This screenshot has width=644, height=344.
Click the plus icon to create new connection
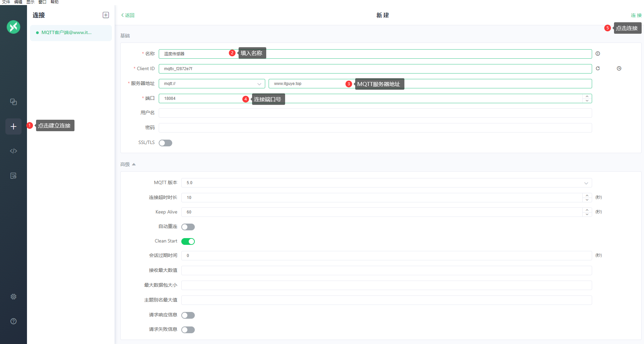(x=13, y=126)
